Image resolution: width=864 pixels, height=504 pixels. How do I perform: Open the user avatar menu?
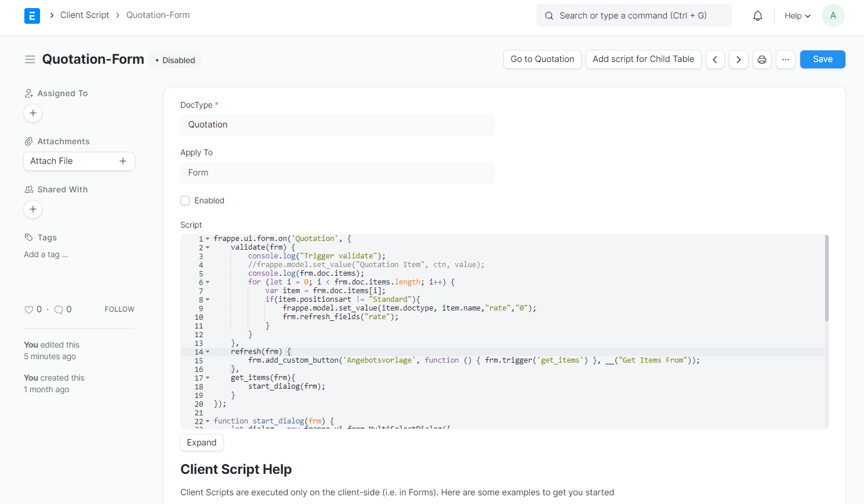pos(833,16)
